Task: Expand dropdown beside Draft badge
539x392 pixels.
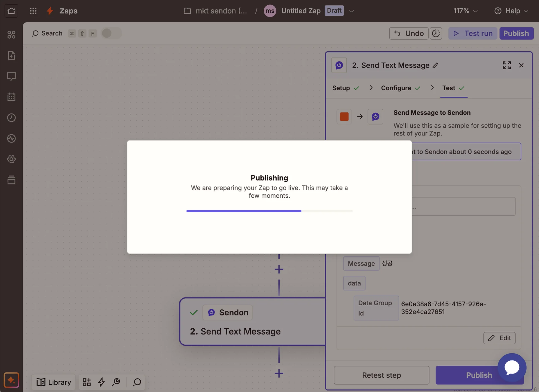Action: (x=351, y=11)
